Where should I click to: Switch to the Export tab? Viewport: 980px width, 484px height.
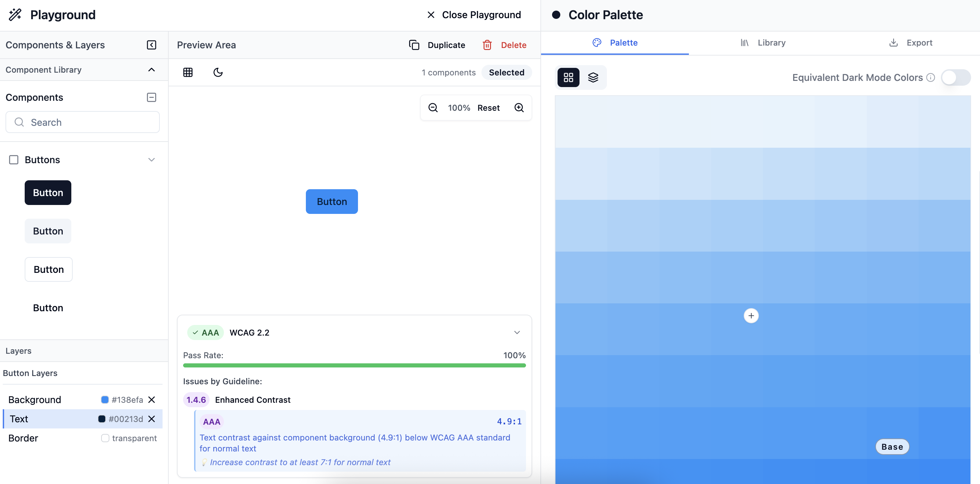tap(911, 43)
